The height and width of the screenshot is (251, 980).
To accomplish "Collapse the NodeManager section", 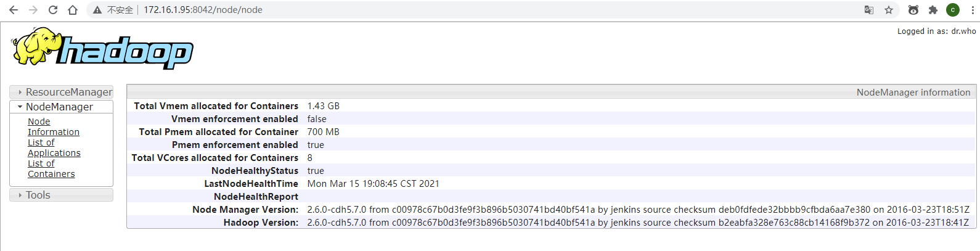I will point(59,107).
